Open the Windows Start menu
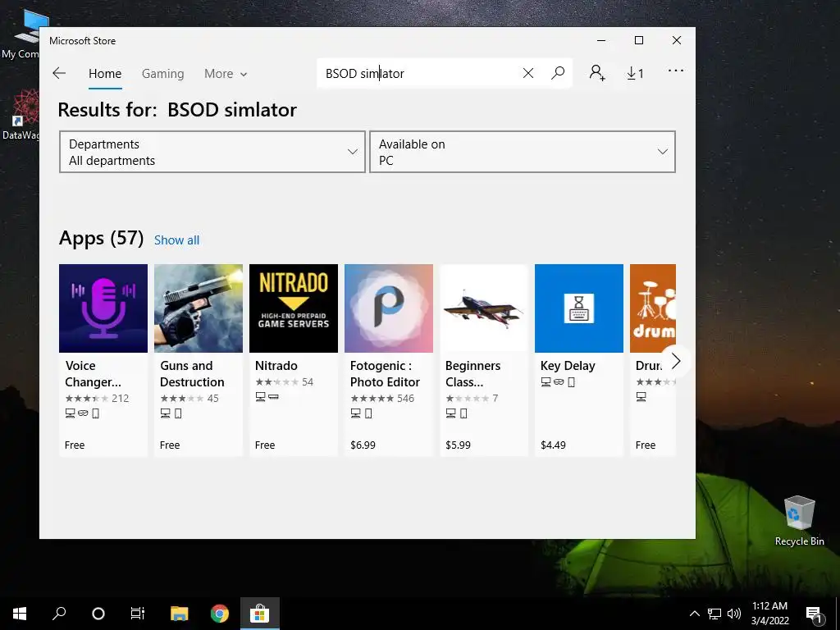The width and height of the screenshot is (840, 630). click(x=20, y=614)
